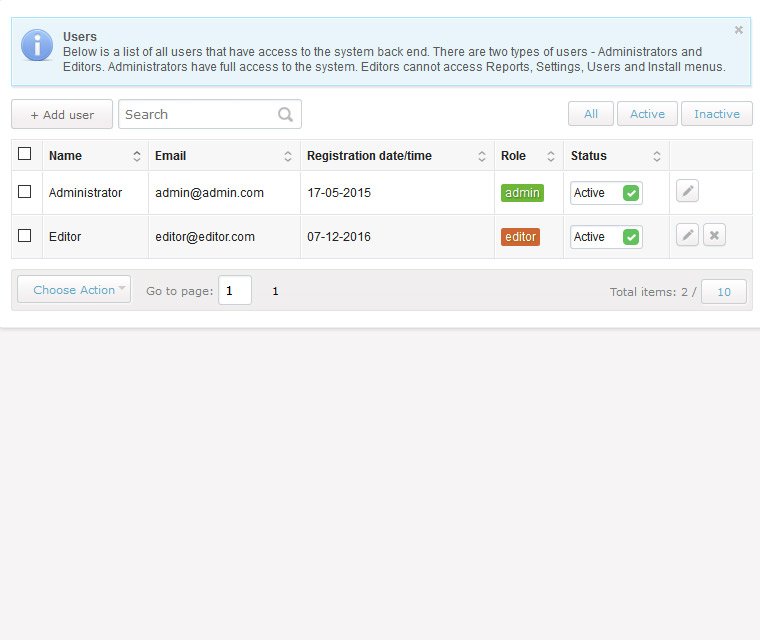Click the 17-05-2015 registration date
This screenshot has height=640, width=760.
[339, 193]
